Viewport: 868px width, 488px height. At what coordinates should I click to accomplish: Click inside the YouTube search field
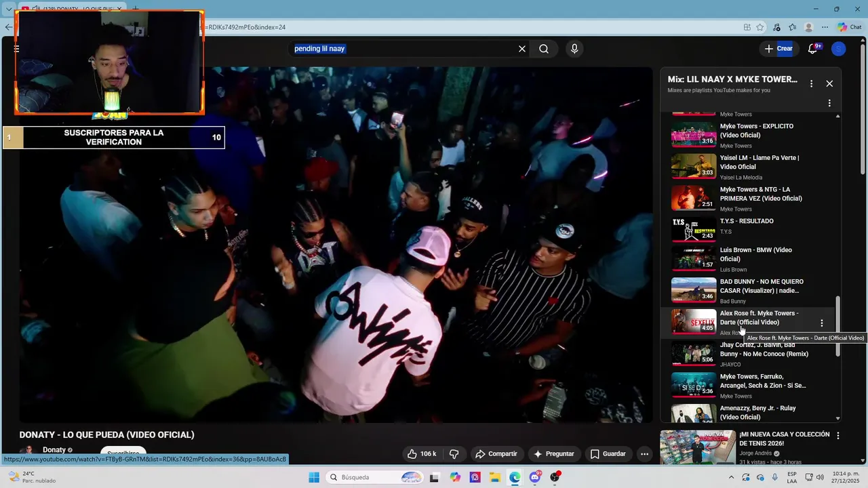click(403, 49)
